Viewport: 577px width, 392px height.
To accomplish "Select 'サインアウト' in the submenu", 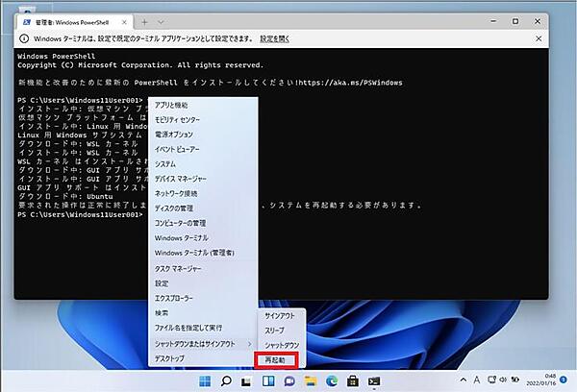I will [281, 316].
